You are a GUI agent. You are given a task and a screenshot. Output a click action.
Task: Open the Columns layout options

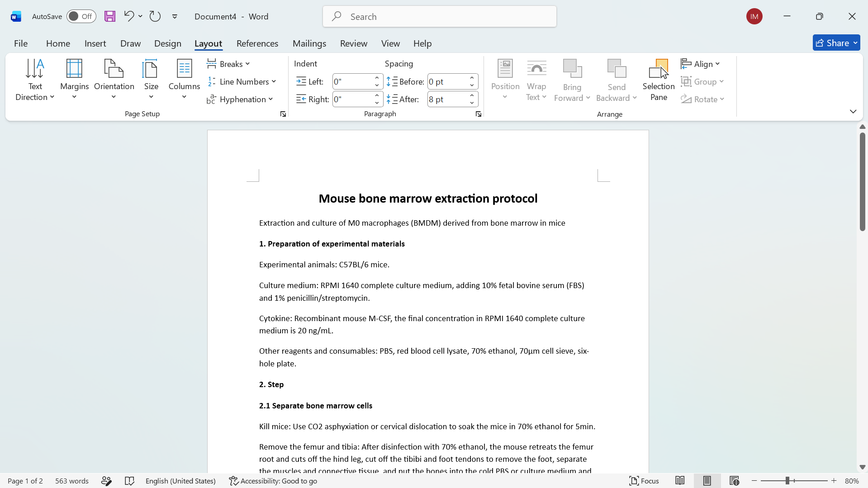(x=184, y=80)
